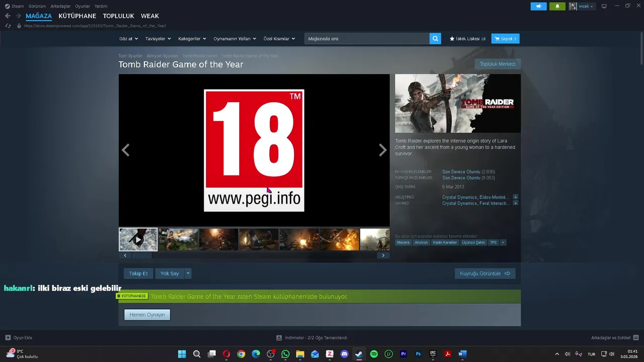This screenshot has width=644, height=362.
Task: Select the Kadın Karakter tag
Action: pyautogui.click(x=445, y=242)
